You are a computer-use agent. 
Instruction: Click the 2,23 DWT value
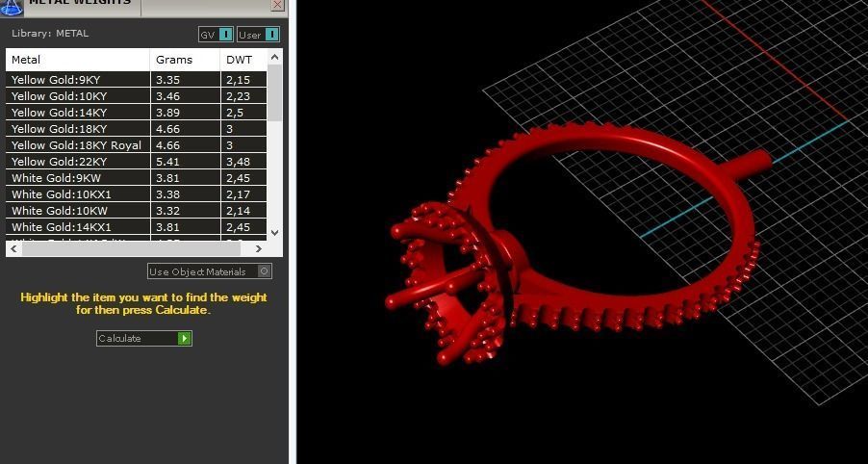pos(238,96)
